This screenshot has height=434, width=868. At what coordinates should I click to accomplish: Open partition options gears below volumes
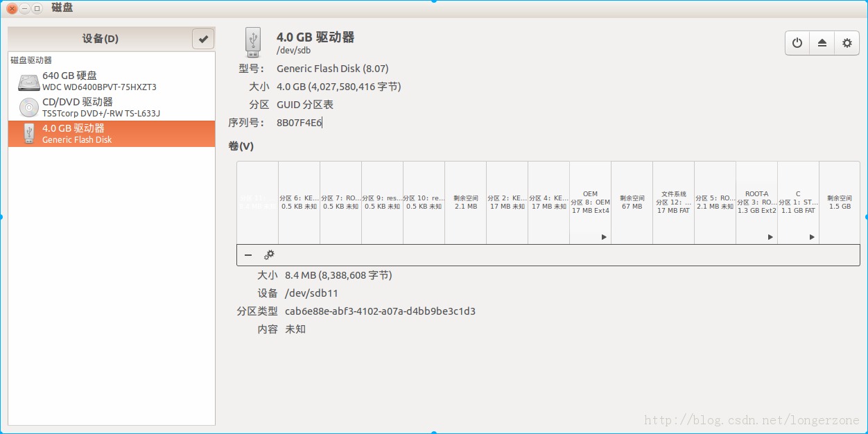point(269,255)
